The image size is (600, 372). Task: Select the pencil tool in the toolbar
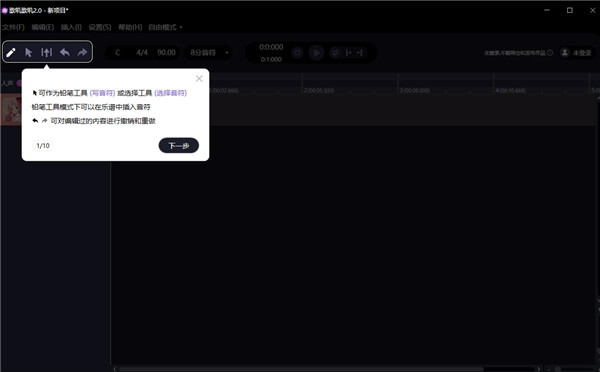[11, 52]
